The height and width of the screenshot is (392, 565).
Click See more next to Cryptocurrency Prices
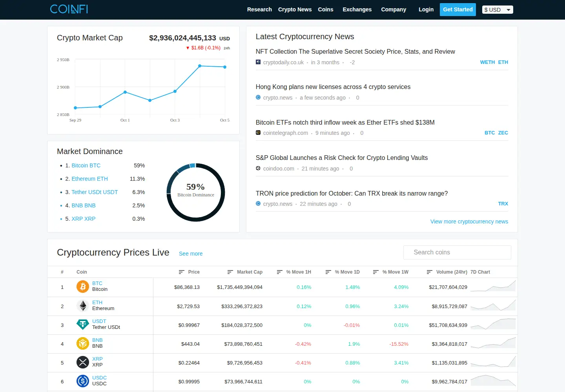pos(191,254)
